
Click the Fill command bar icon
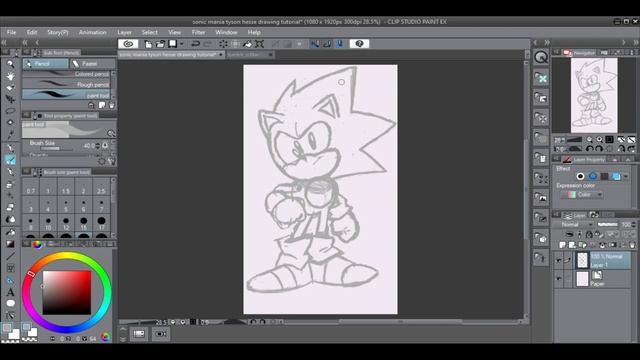[247, 44]
